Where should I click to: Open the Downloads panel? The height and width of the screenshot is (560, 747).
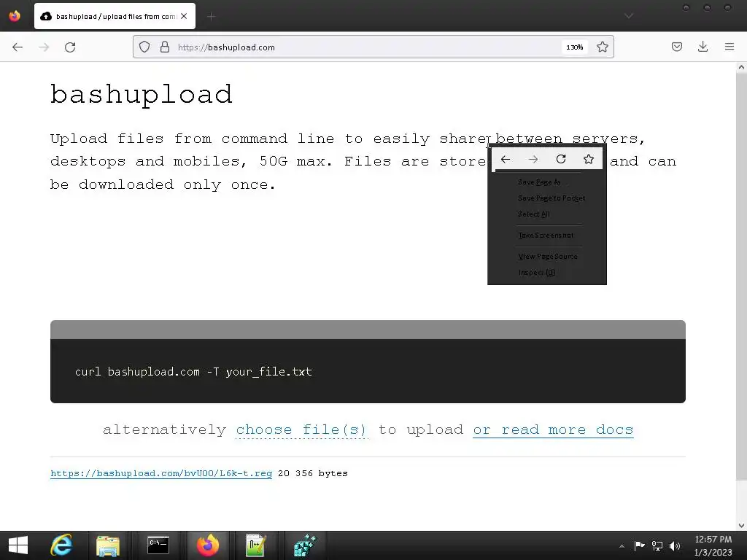pyautogui.click(x=703, y=47)
